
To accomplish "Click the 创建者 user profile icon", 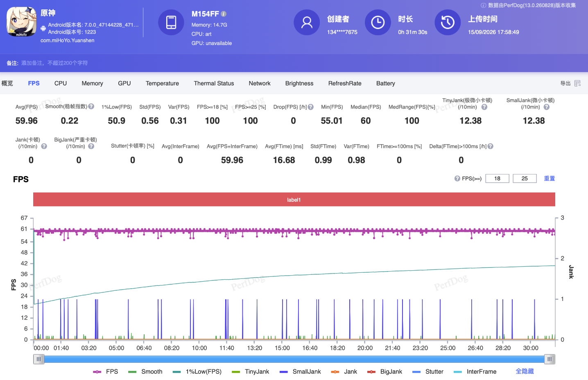I will 307,22.
